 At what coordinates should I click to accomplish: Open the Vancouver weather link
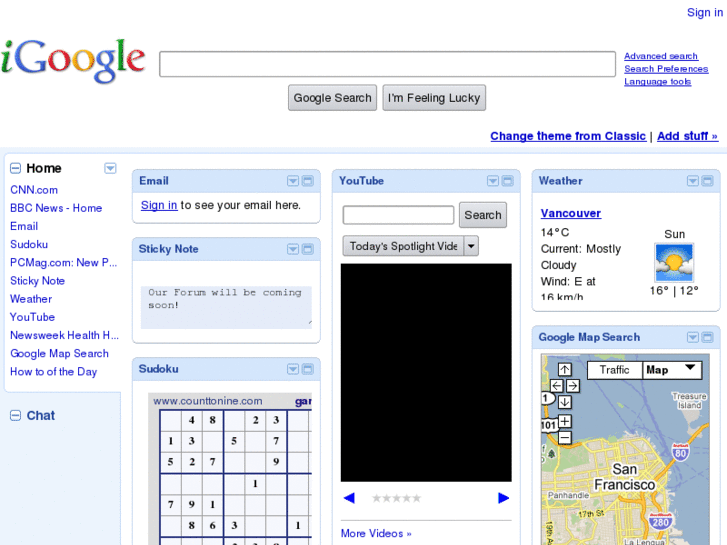coord(571,213)
